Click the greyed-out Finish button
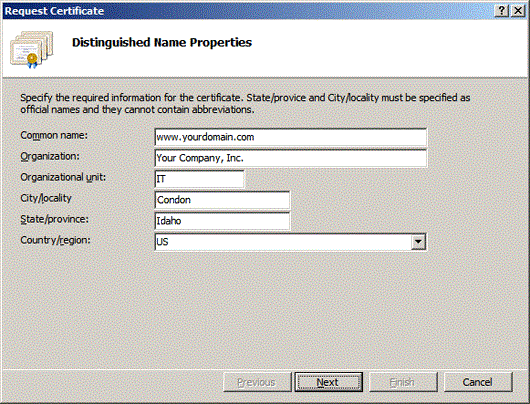 point(403,382)
